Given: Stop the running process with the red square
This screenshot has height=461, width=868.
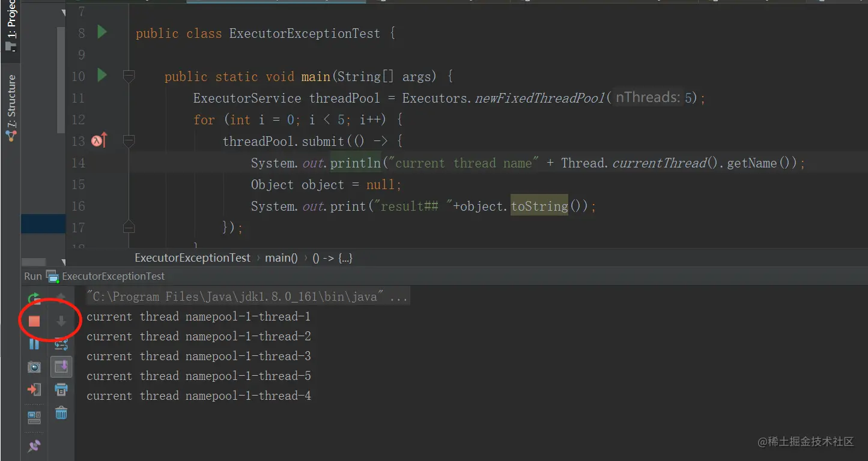Looking at the screenshot, I should [34, 321].
